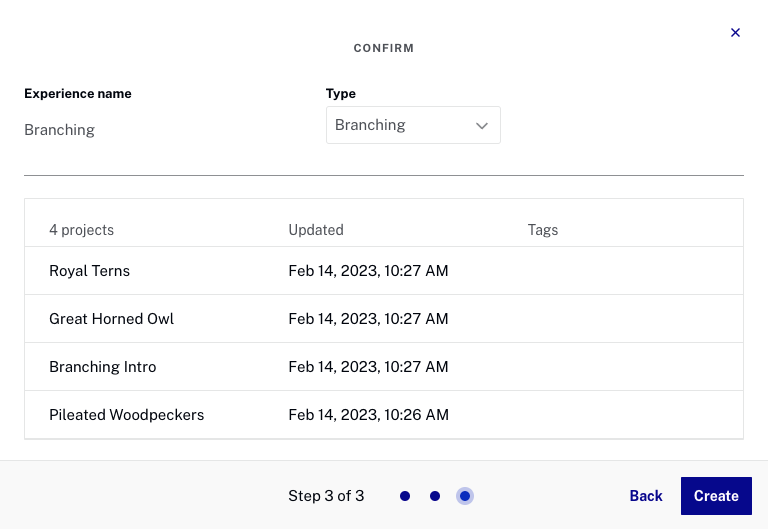The image size is (768, 529).
Task: Go Back to the previous step
Action: 646,496
